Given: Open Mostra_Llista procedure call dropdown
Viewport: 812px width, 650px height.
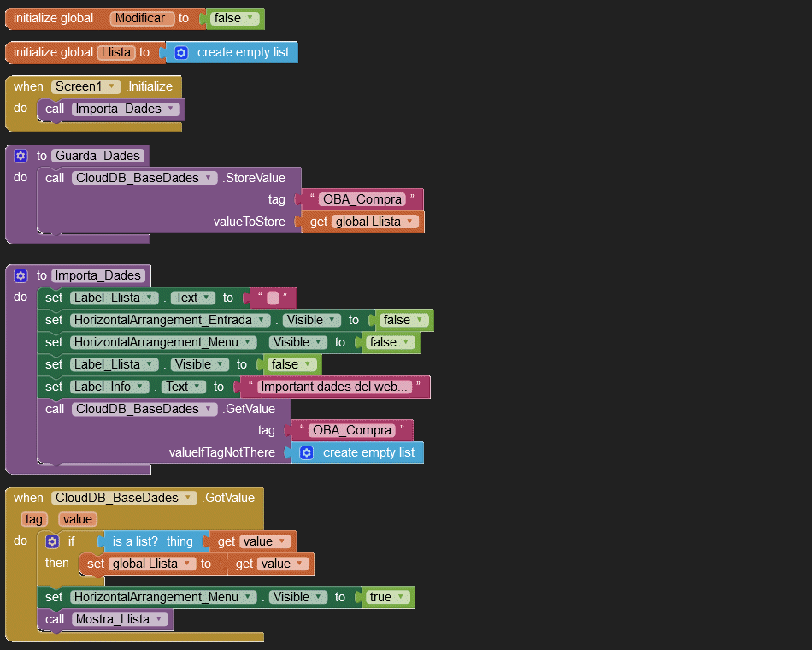Looking at the screenshot, I should (x=159, y=619).
